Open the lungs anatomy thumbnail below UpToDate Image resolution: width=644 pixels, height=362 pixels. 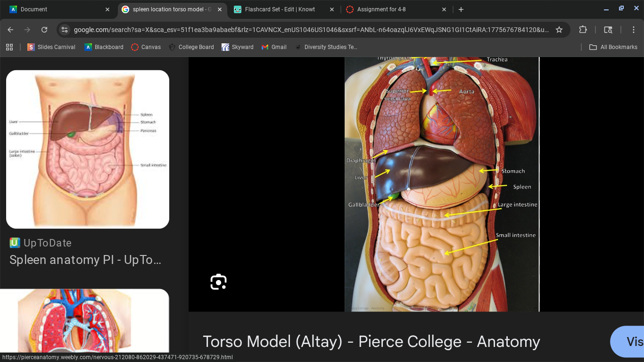84,321
